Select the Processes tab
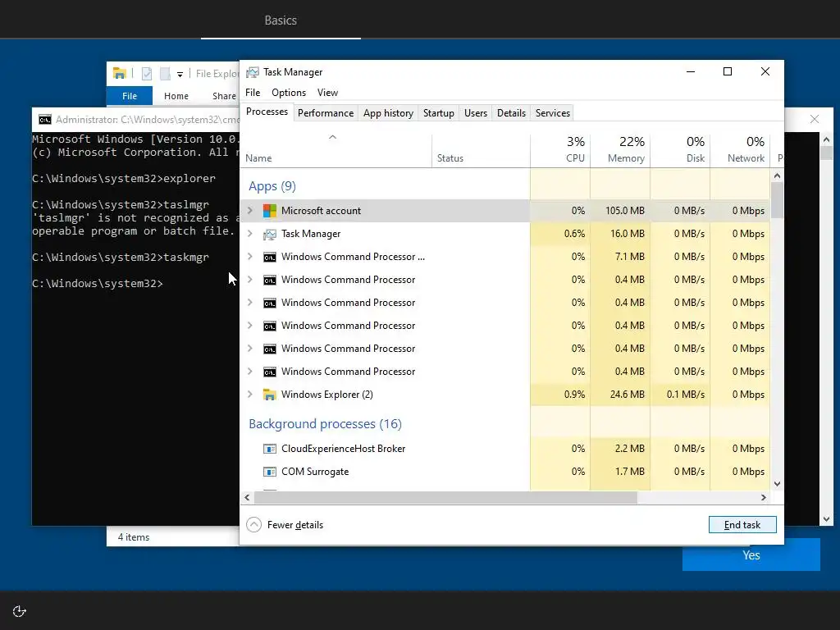 pyautogui.click(x=267, y=112)
